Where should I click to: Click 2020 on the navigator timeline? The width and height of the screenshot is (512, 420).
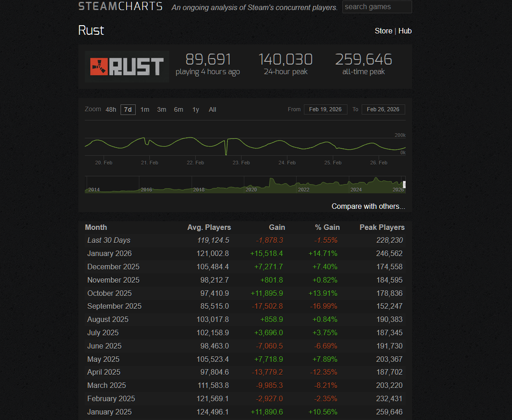(251, 189)
